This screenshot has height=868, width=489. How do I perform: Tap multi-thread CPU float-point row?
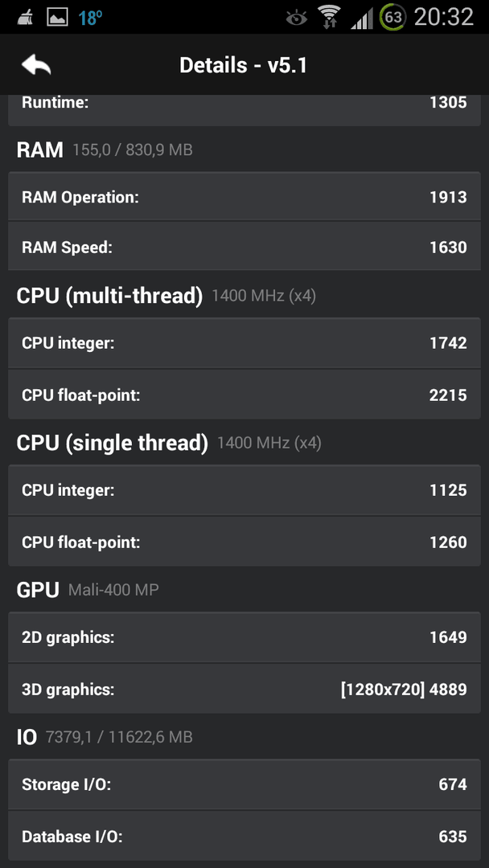click(244, 395)
